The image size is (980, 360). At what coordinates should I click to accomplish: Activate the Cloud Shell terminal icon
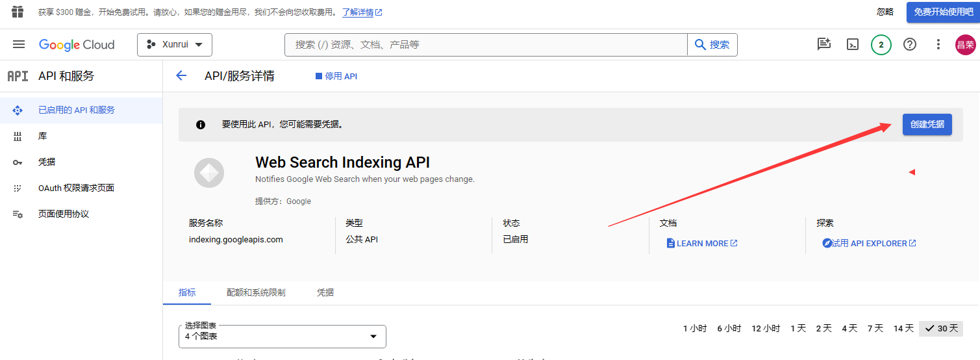853,44
